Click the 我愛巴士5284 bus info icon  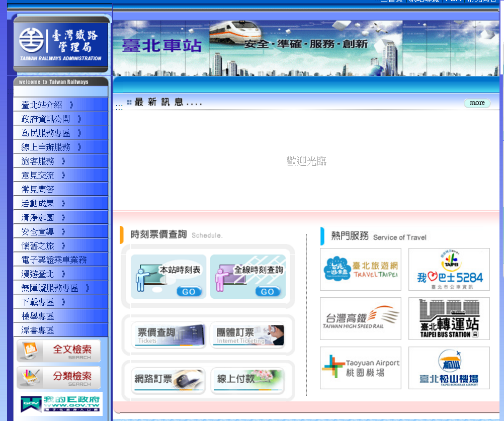[449, 269]
